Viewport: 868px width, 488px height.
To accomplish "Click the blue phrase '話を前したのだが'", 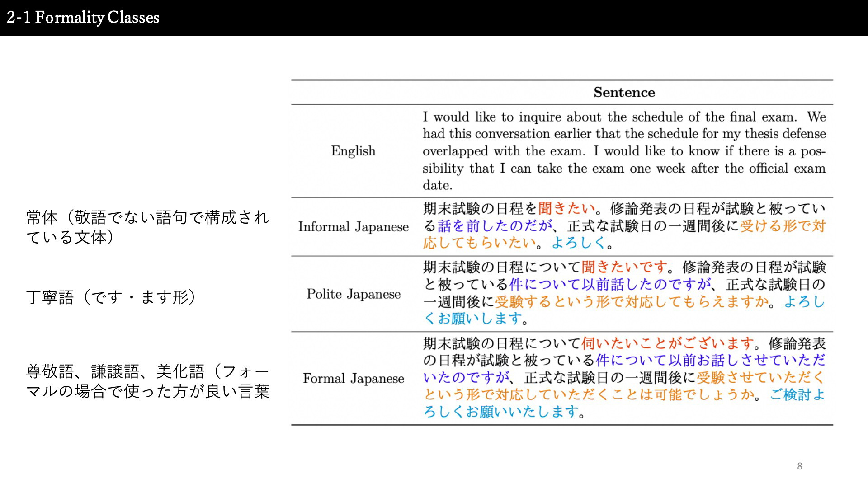I will 495,226.
